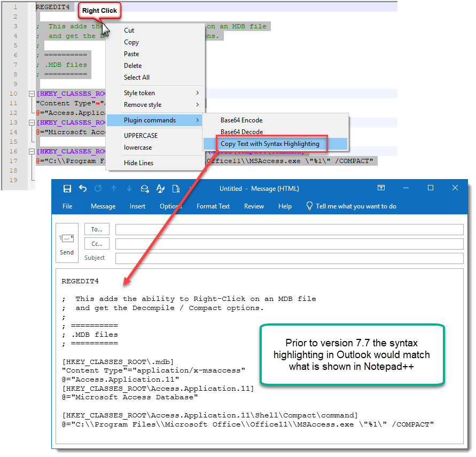The width and height of the screenshot is (476, 457).
Task: Click line number 19 in Notepad++ margin
Action: point(13,180)
